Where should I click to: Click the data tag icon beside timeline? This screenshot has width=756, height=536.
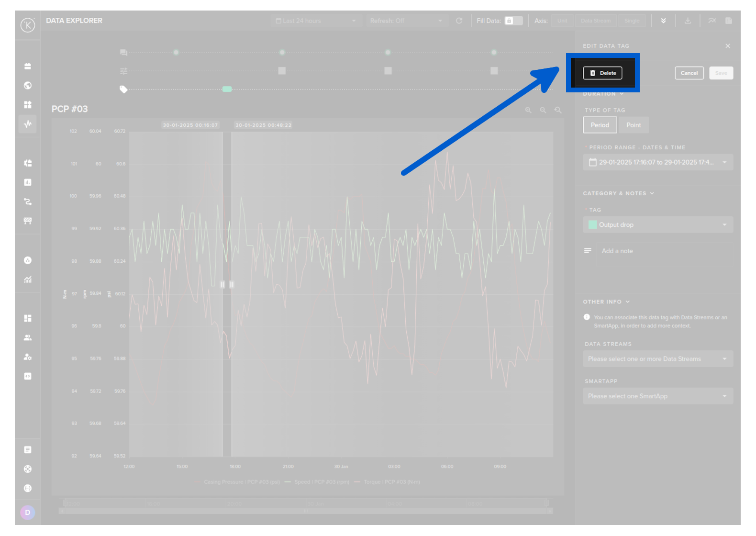tap(123, 89)
